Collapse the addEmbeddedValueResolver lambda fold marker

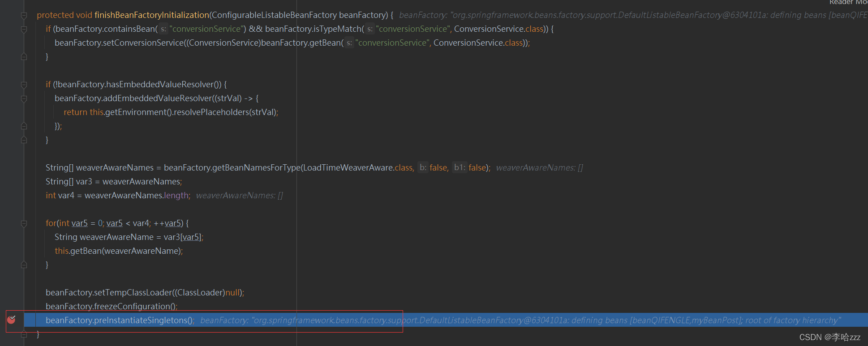click(x=24, y=99)
